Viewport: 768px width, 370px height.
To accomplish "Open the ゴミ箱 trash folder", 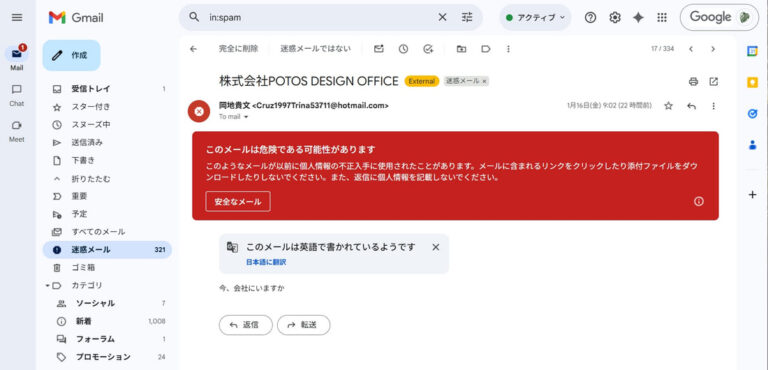I will (x=107, y=268).
